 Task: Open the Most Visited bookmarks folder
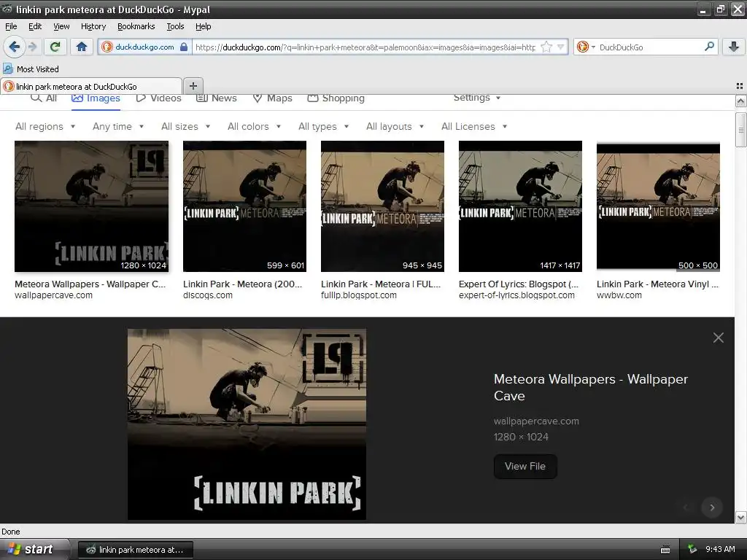[31, 69]
